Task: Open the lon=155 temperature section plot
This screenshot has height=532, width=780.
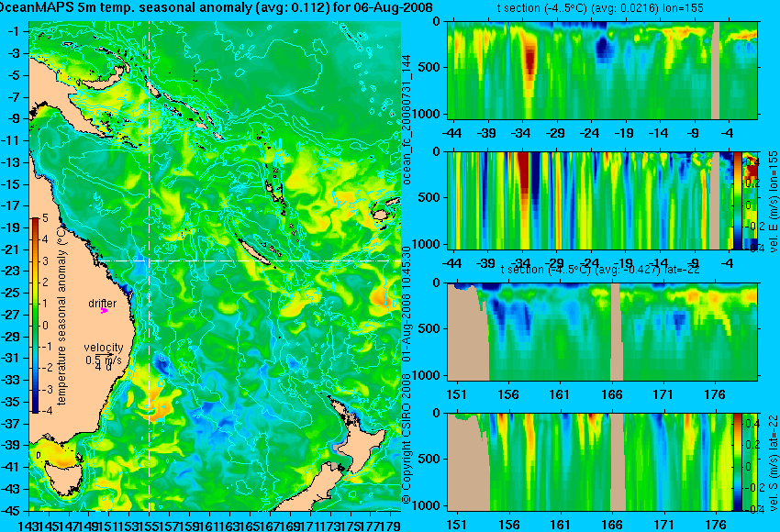Action: (602, 70)
